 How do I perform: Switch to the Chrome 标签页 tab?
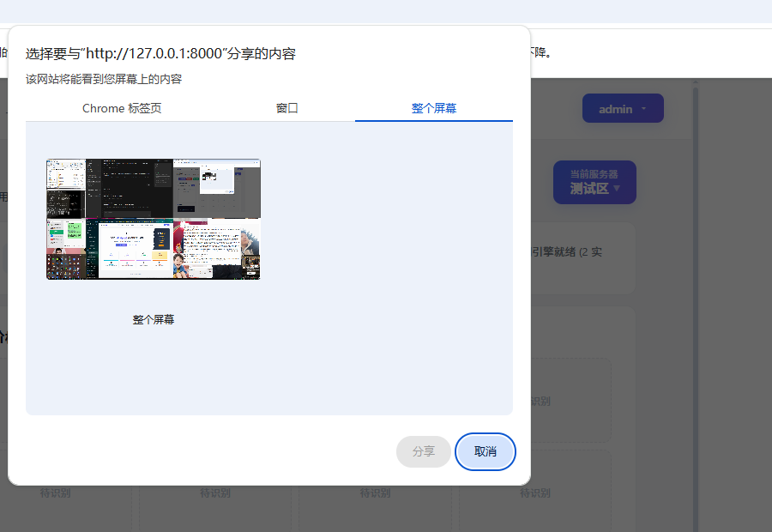(122, 108)
